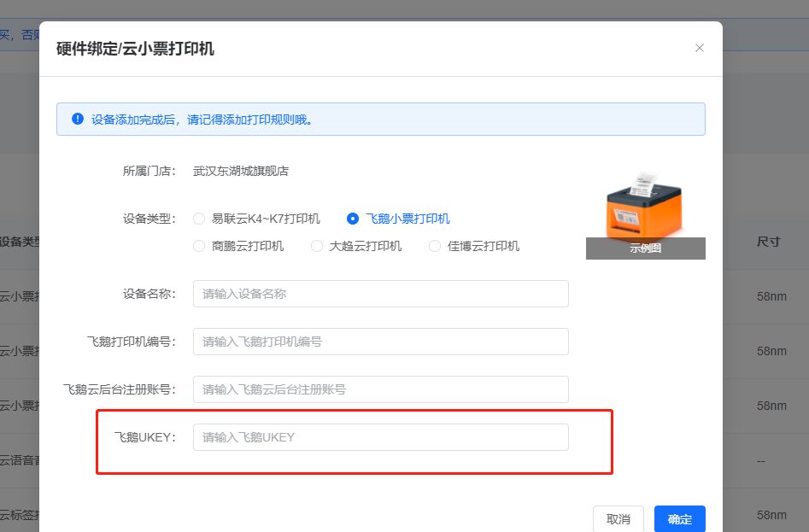Viewport: 809px width, 532px height.
Task: Click the blue info icon in notice banner
Action: [x=78, y=119]
